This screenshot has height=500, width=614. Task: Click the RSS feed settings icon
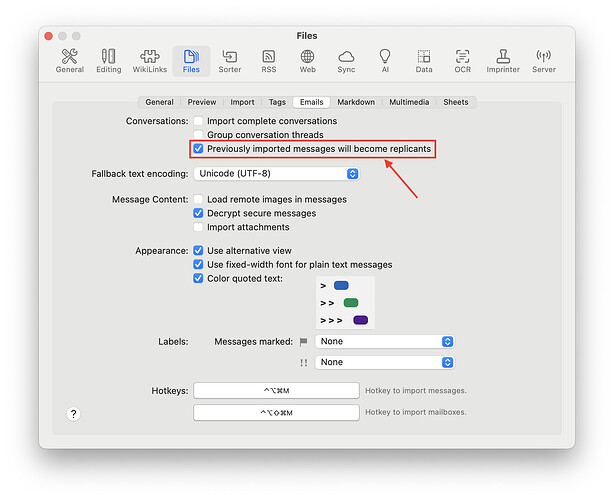click(269, 61)
